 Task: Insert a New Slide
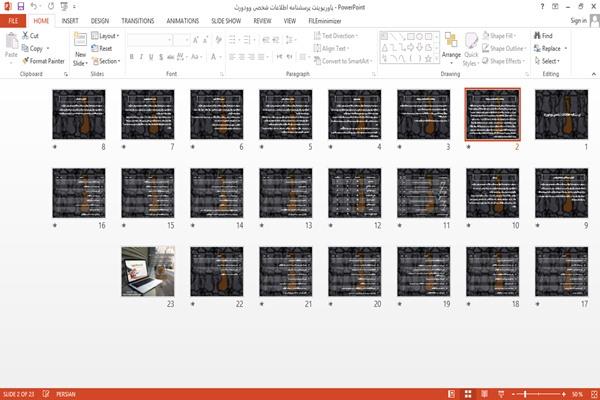click(80, 49)
